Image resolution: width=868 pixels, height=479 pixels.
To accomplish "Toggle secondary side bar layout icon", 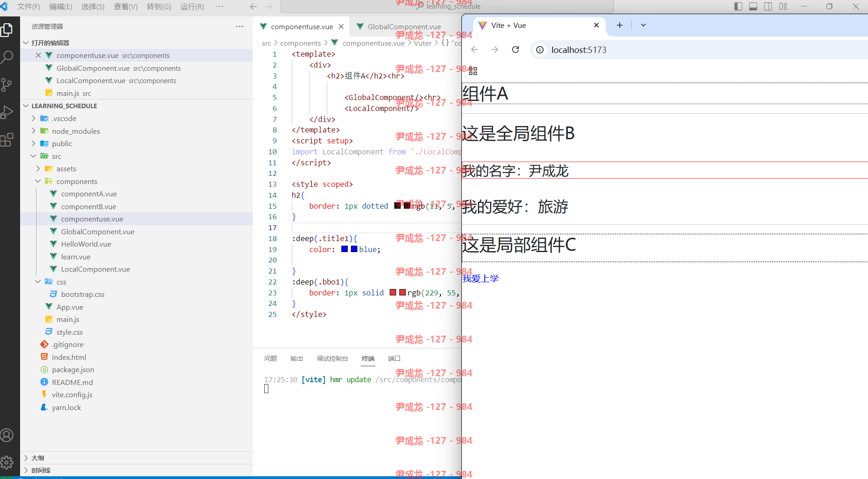I will (x=769, y=6).
